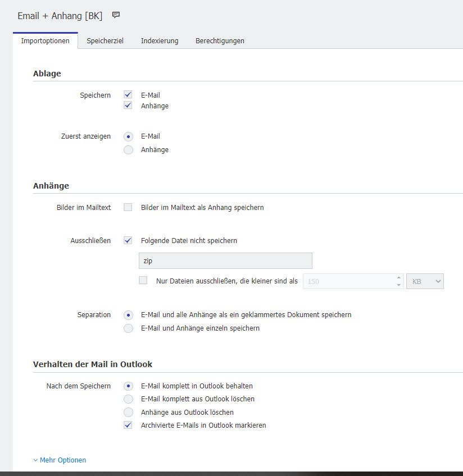Click the excluded file extension field containing zip

click(225, 261)
